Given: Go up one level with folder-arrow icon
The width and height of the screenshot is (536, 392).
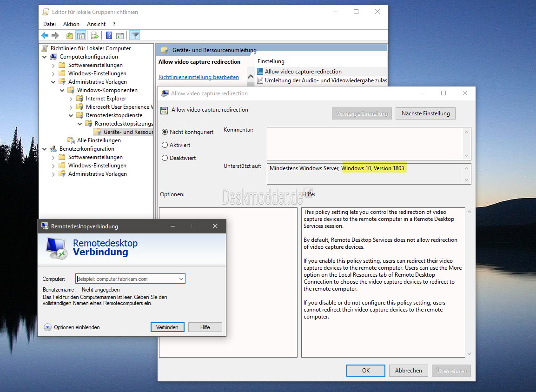Looking at the screenshot, I should coord(70,36).
